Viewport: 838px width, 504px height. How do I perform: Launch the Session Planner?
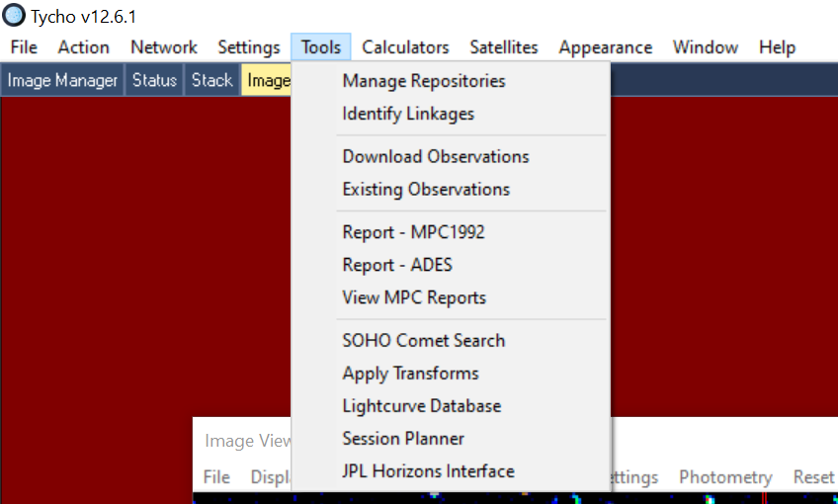(402, 439)
